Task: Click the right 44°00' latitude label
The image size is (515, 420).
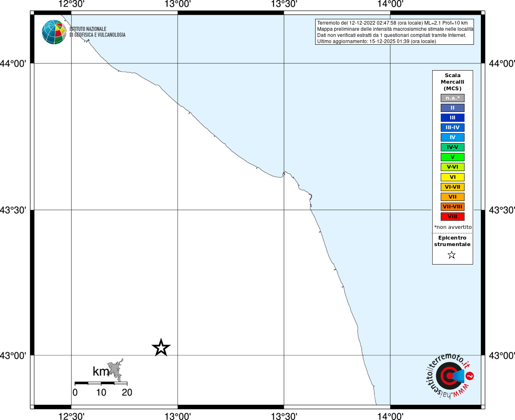Action: point(502,64)
